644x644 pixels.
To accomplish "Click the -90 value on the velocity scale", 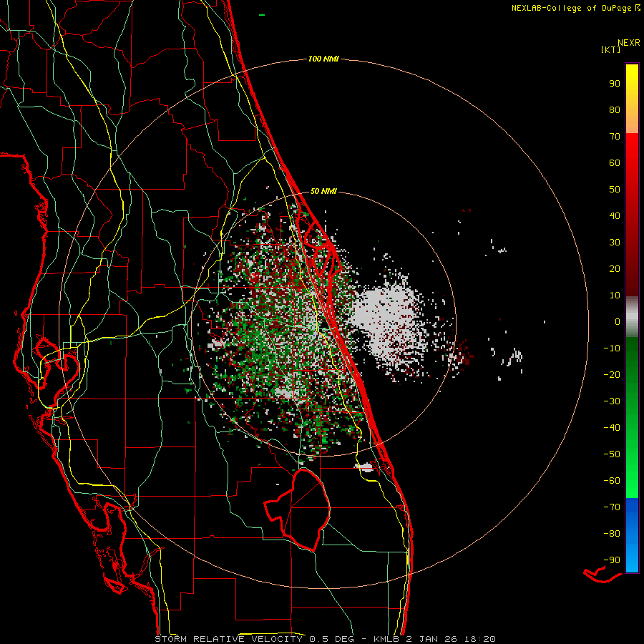I will (x=612, y=560).
